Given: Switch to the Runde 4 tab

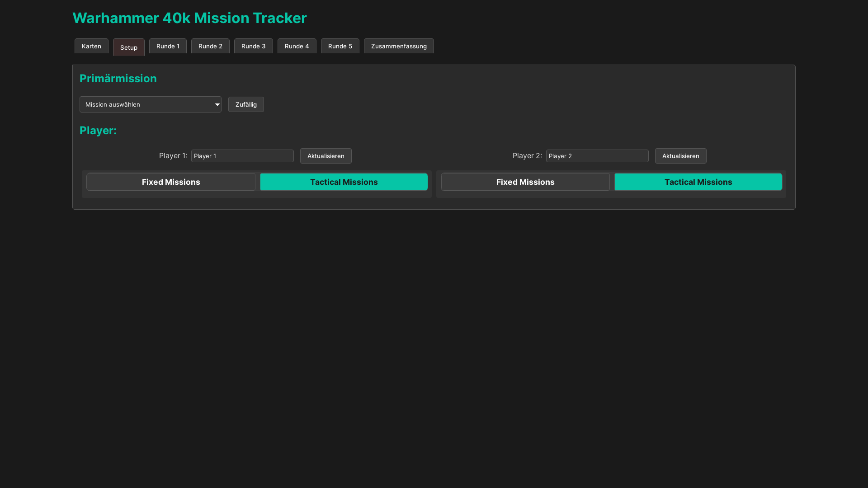Looking at the screenshot, I should point(297,46).
